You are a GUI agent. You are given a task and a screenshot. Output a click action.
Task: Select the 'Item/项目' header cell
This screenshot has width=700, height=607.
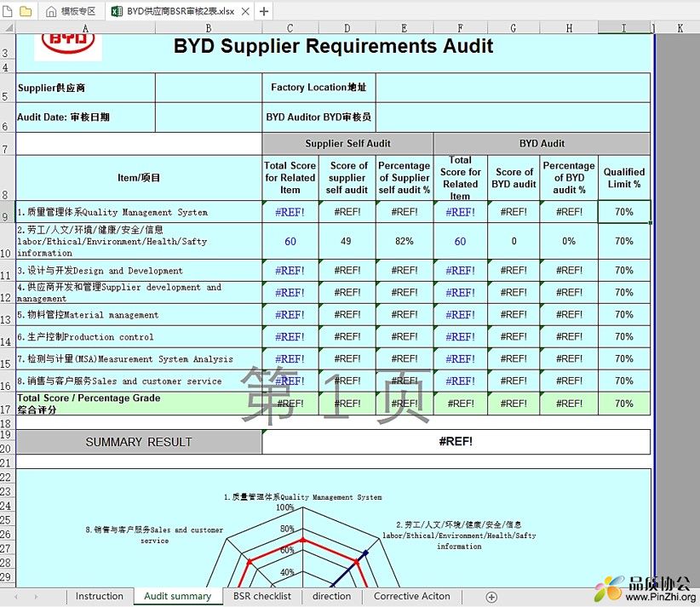[139, 178]
